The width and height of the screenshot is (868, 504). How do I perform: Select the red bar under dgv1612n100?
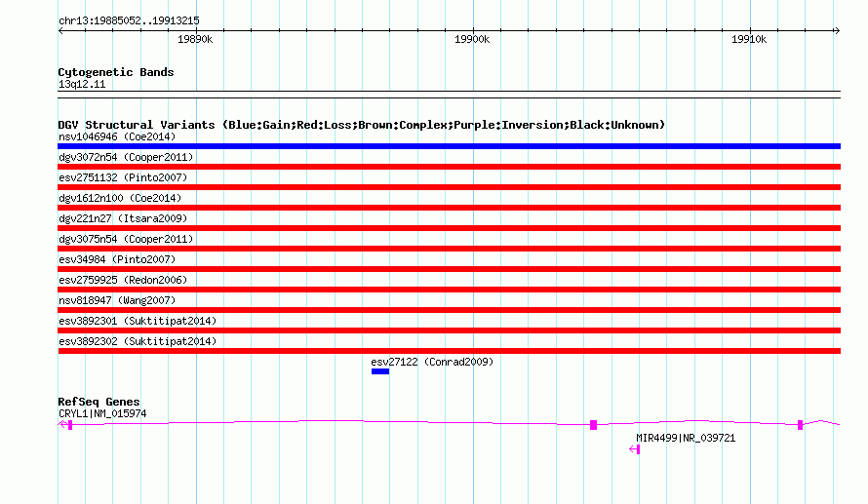[x=449, y=208]
